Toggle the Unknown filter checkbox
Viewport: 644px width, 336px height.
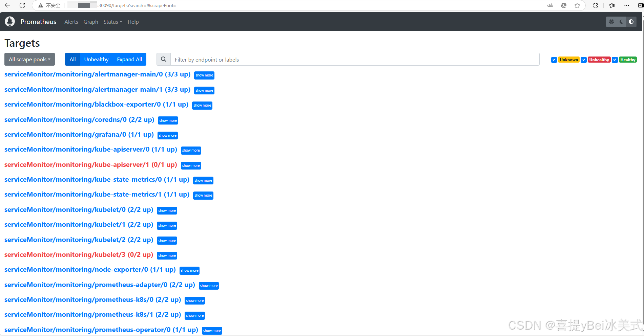(554, 60)
